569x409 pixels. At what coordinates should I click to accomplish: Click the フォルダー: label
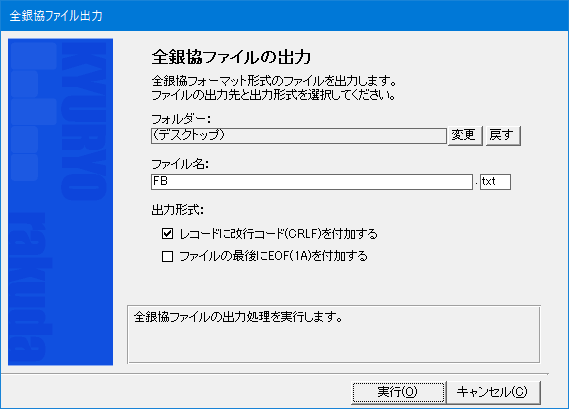[181, 119]
